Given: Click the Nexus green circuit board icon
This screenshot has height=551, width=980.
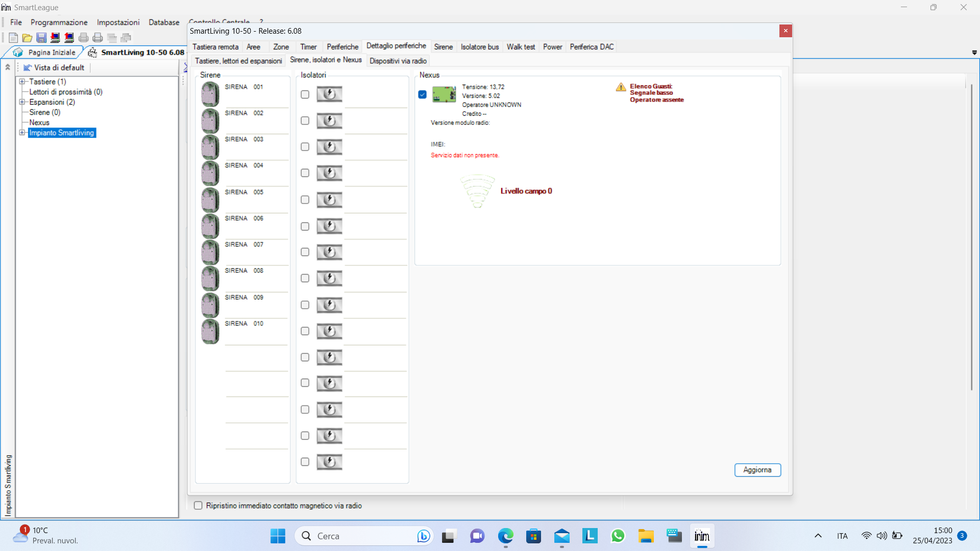Looking at the screenshot, I should click(x=444, y=94).
